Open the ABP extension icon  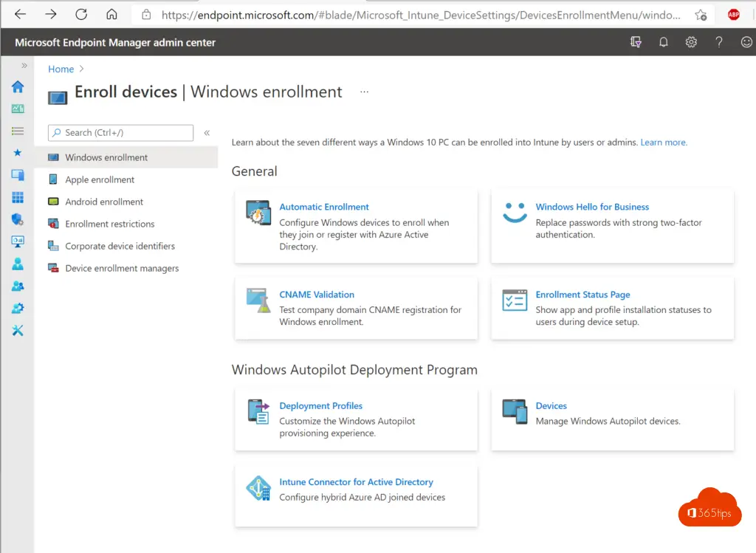coord(734,14)
